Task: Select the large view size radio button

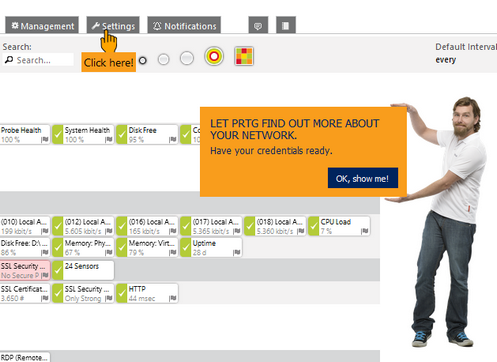Action: [x=187, y=58]
